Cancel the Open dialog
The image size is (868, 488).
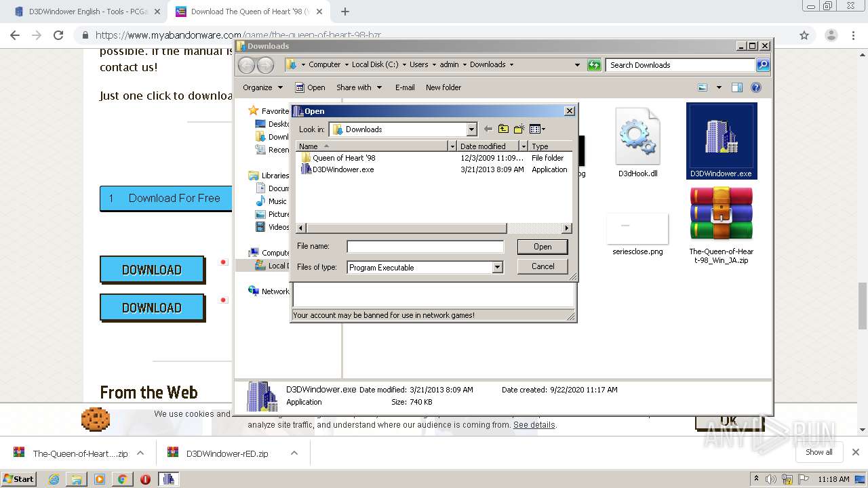pos(542,266)
